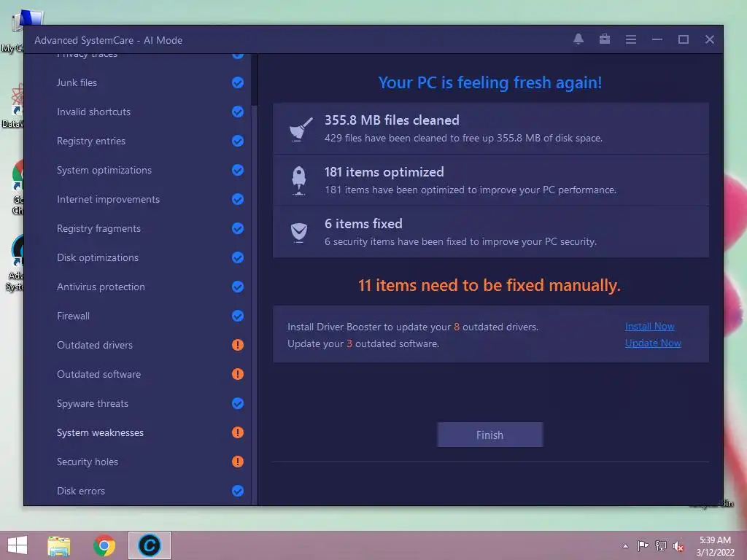This screenshot has width=747, height=560.
Task: Minimize the Advanced SystemCare window
Action: pyautogui.click(x=657, y=39)
